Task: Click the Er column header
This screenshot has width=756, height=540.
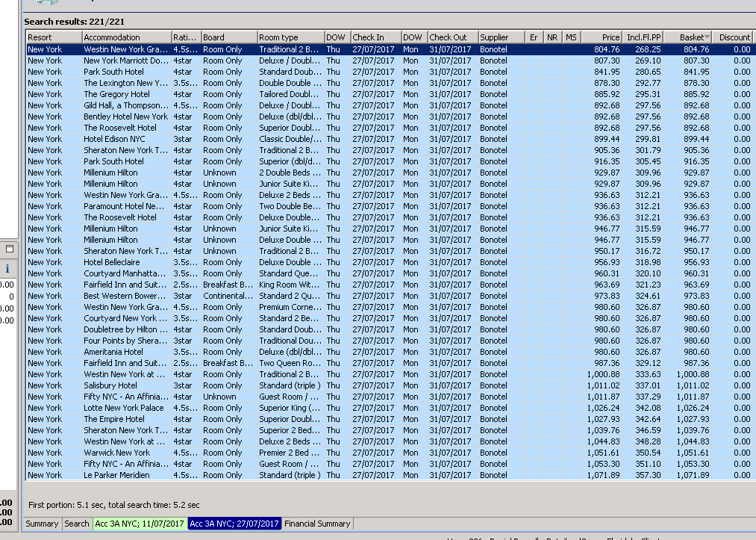Action: (534, 37)
